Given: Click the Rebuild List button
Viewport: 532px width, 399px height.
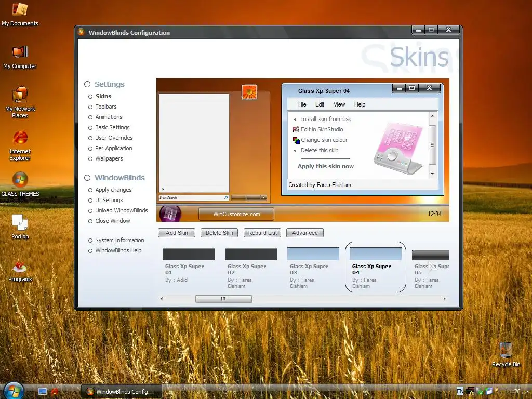Looking at the screenshot, I should [262, 233].
